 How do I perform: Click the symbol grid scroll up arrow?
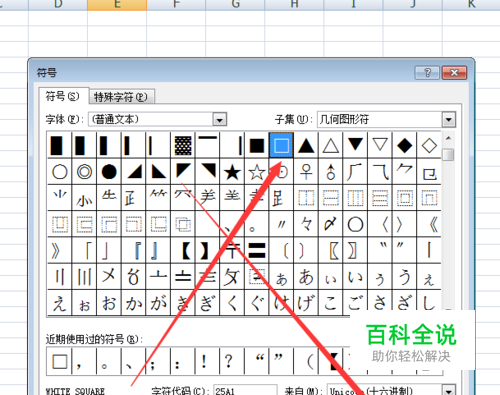click(449, 138)
